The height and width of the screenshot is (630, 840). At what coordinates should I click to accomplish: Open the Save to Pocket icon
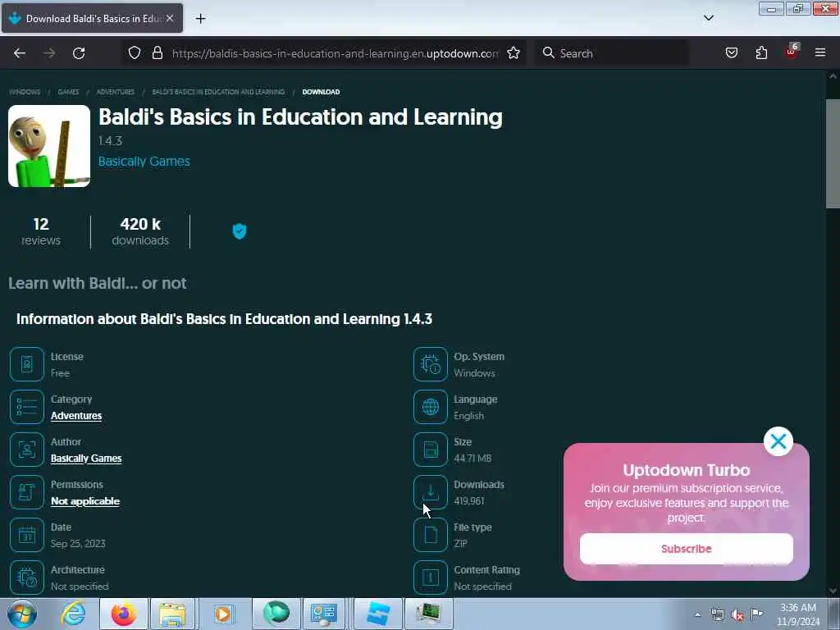pyautogui.click(x=732, y=52)
